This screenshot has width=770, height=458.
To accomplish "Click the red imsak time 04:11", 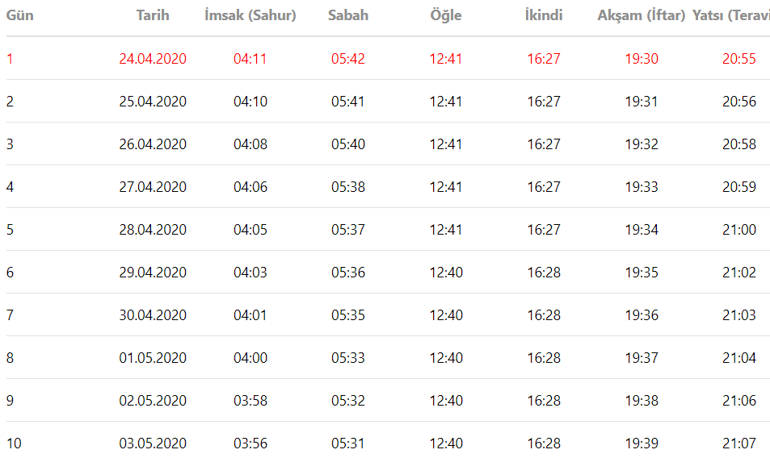I will click(250, 59).
